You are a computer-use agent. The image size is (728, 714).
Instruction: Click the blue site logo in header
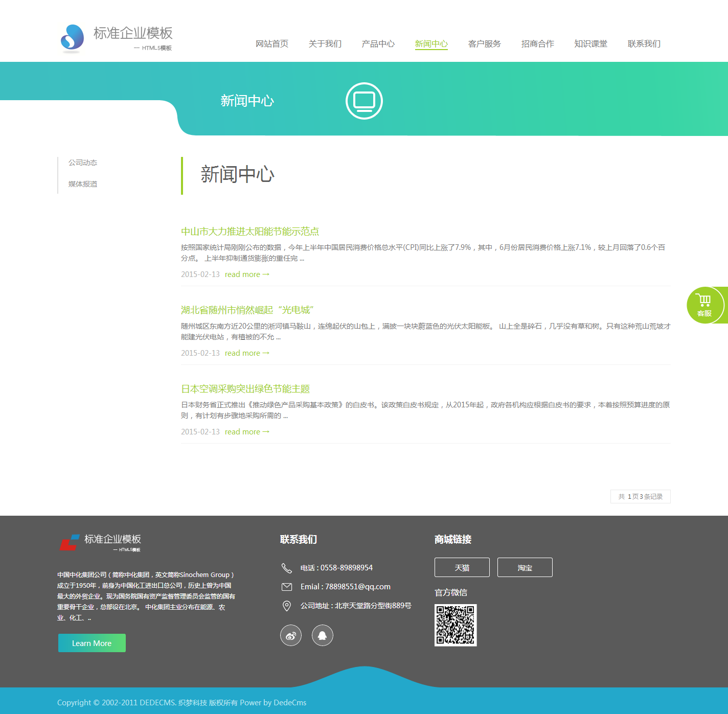73,38
